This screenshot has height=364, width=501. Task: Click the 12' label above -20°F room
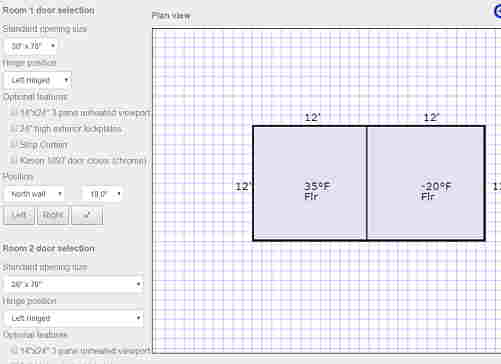432,117
